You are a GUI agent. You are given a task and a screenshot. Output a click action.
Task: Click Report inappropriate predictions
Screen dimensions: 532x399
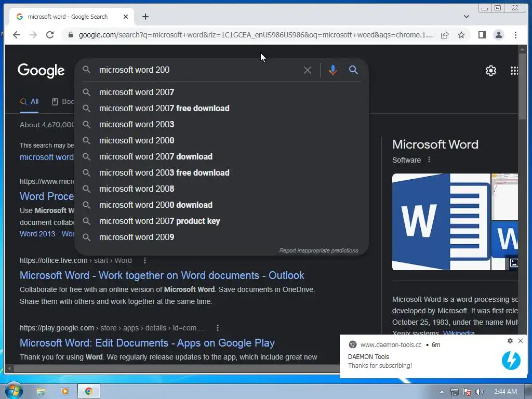pos(318,250)
